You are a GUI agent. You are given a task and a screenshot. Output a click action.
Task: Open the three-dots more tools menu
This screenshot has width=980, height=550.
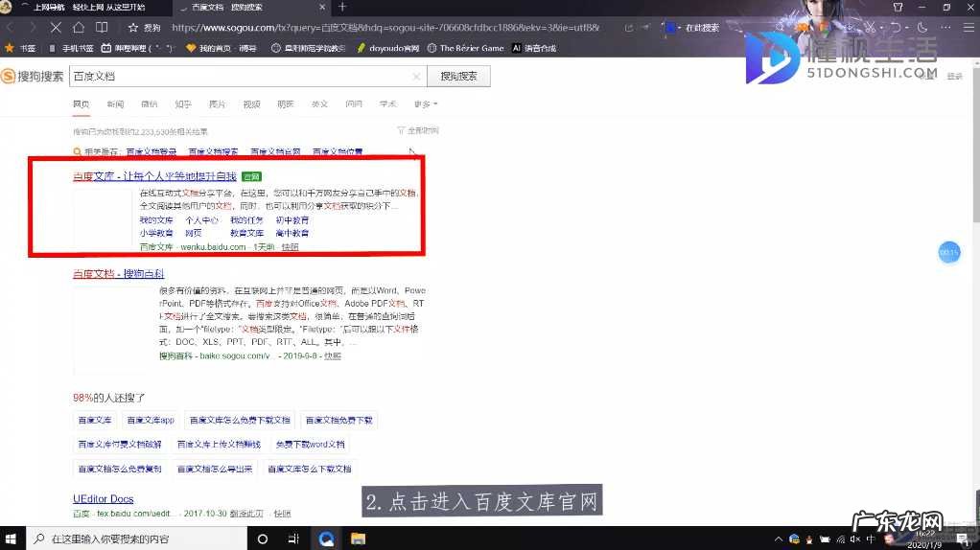pos(945,28)
